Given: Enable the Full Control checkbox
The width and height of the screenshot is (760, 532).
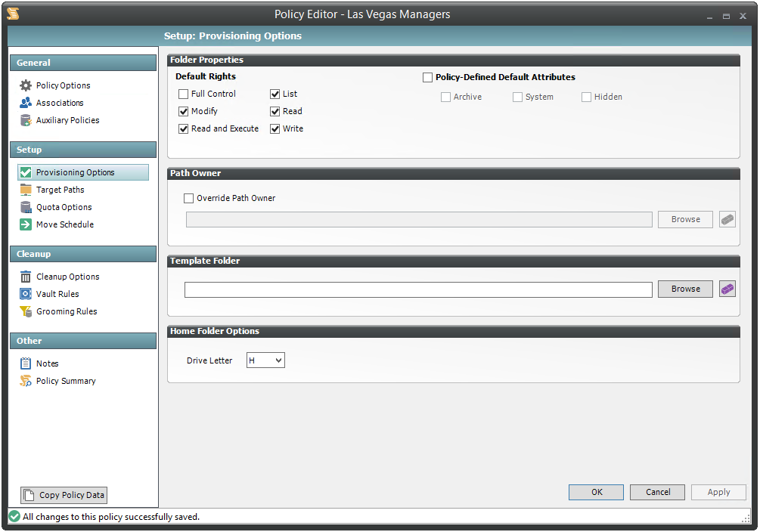Looking at the screenshot, I should [x=183, y=94].
